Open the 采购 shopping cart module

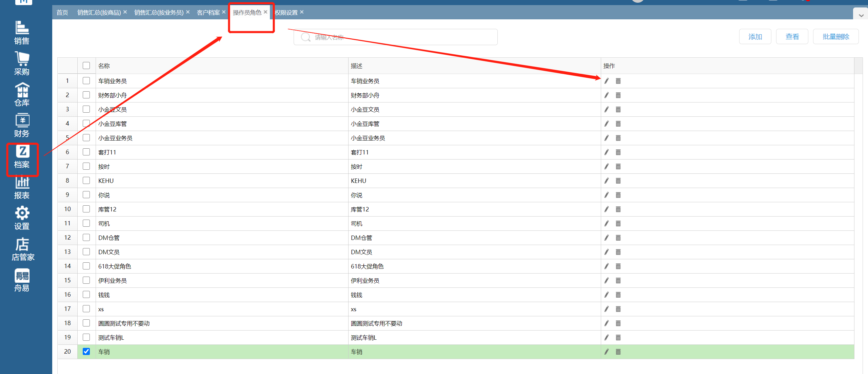point(22,64)
